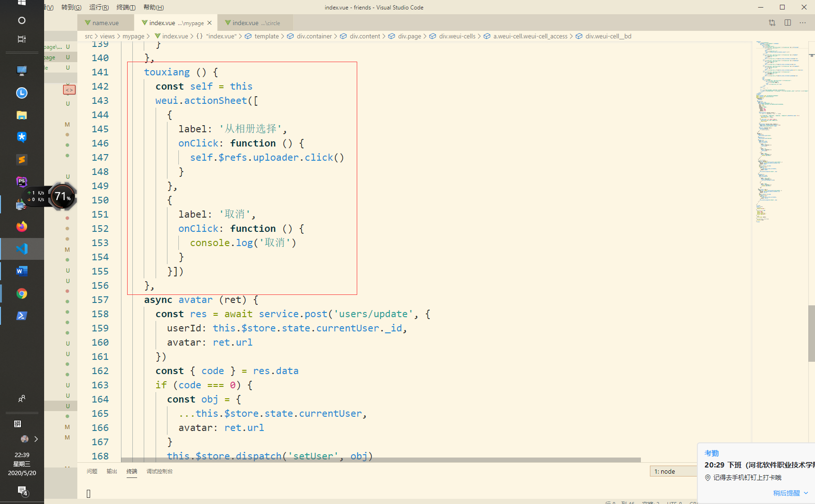This screenshot has width=815, height=504.
Task: Open the editor more actions (…) icon
Action: (803, 22)
